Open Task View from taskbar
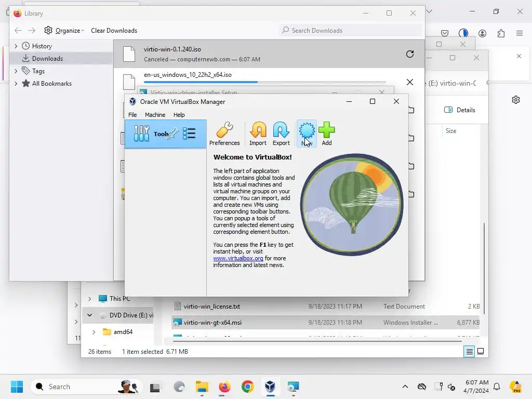Image resolution: width=532 pixels, height=399 pixels. click(155, 387)
